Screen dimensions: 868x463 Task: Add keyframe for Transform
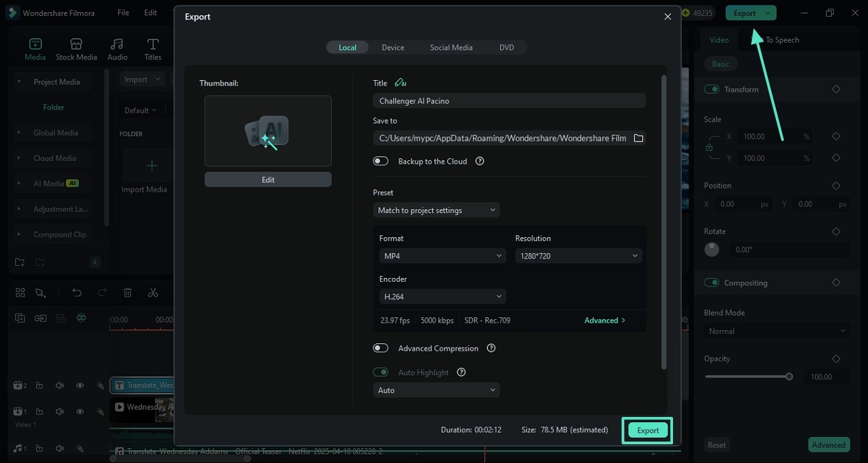tap(836, 90)
